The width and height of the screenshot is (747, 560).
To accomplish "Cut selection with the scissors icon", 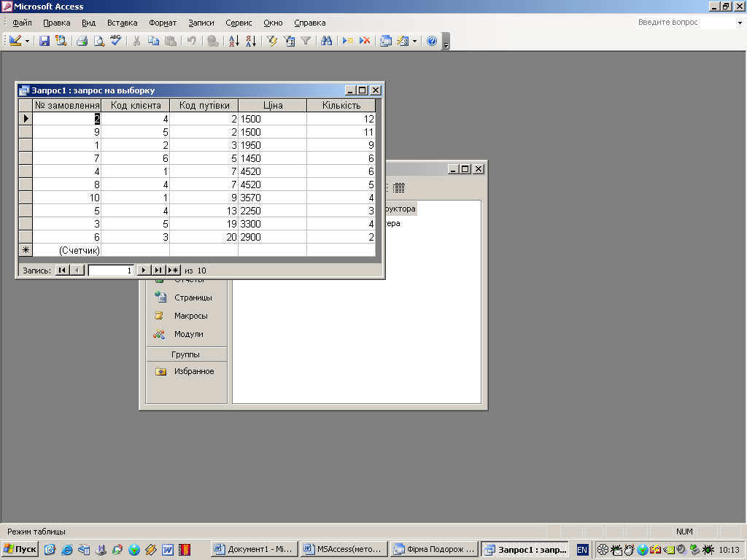I will [136, 41].
